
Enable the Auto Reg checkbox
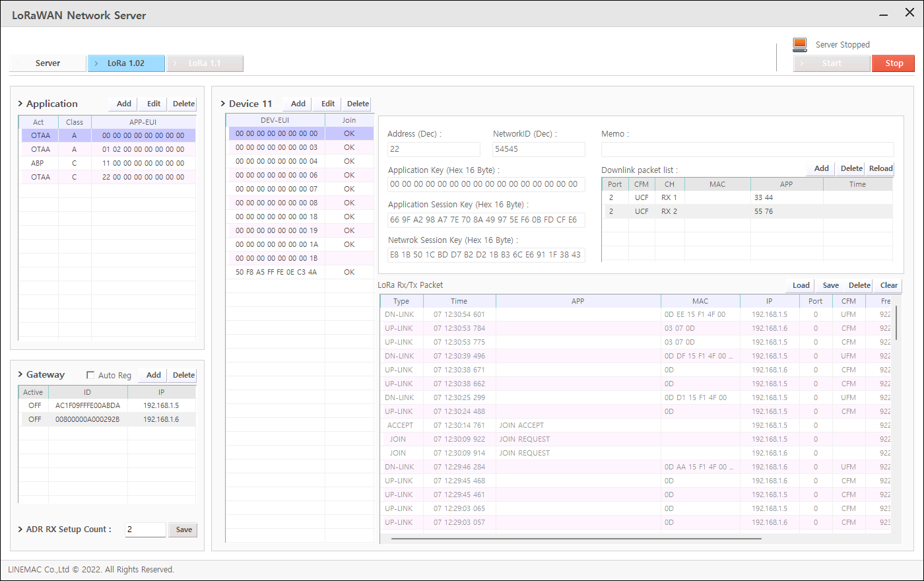pos(90,374)
